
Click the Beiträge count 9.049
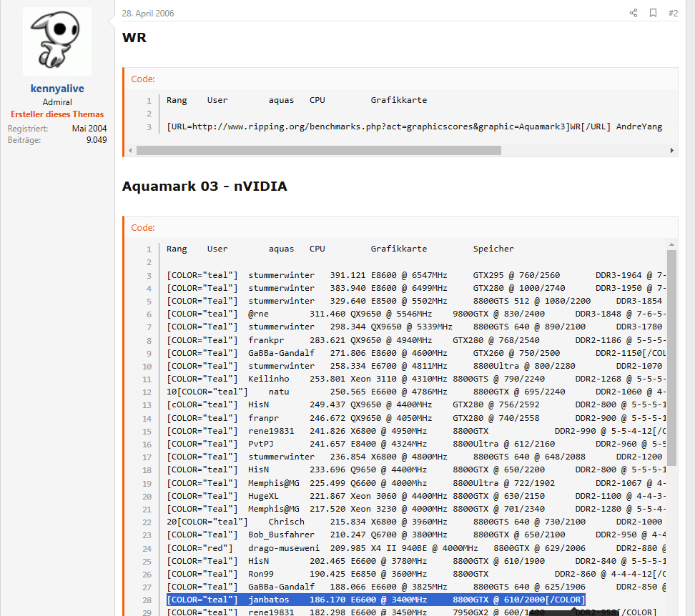[97, 140]
